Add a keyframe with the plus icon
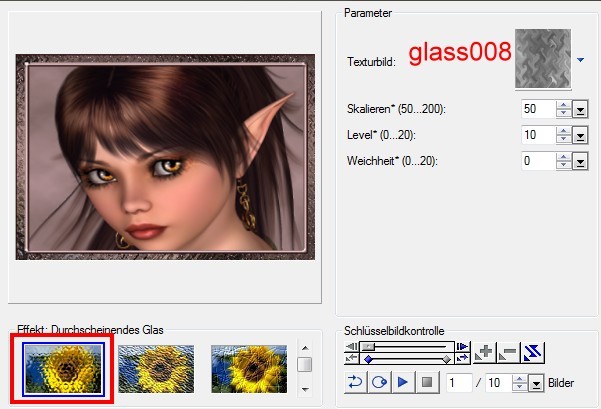 (484, 352)
